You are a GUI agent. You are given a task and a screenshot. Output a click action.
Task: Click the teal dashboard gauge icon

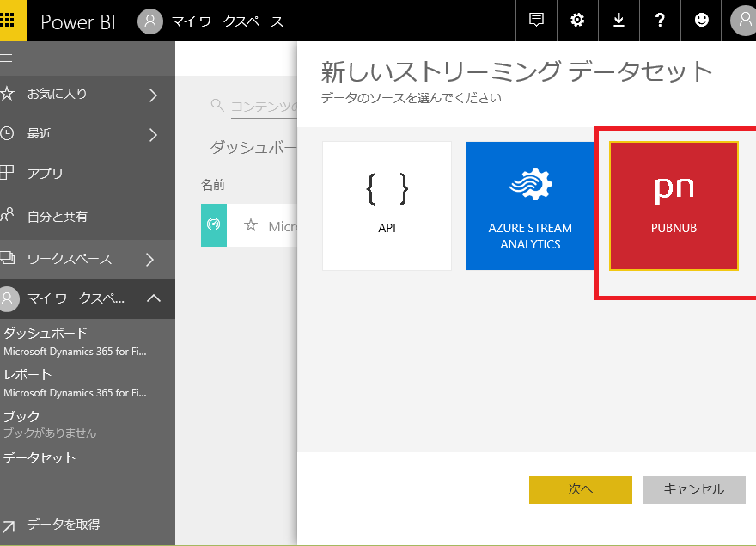tap(214, 225)
